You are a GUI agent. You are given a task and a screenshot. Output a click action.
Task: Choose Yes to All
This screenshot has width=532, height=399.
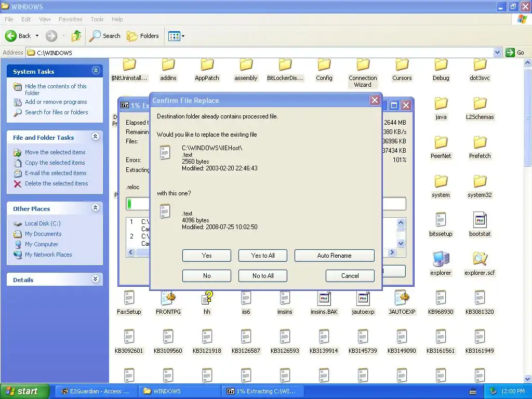[262, 256]
